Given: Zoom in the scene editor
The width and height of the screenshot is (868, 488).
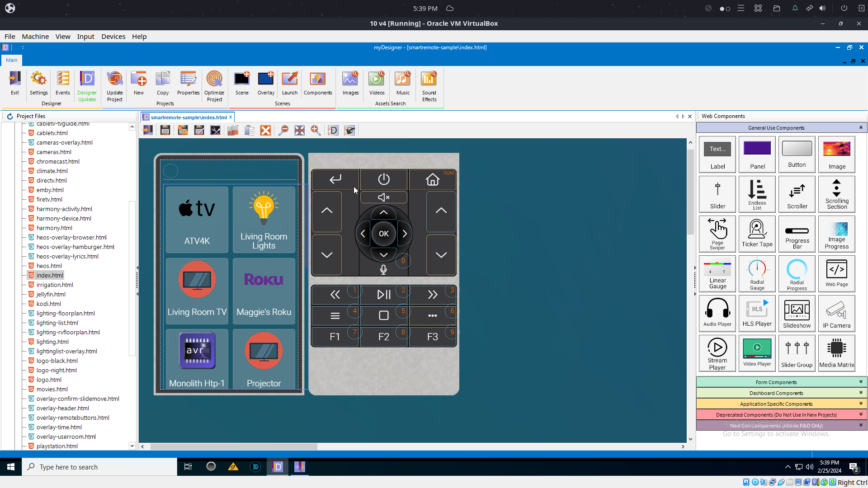Looking at the screenshot, I should pos(316,131).
